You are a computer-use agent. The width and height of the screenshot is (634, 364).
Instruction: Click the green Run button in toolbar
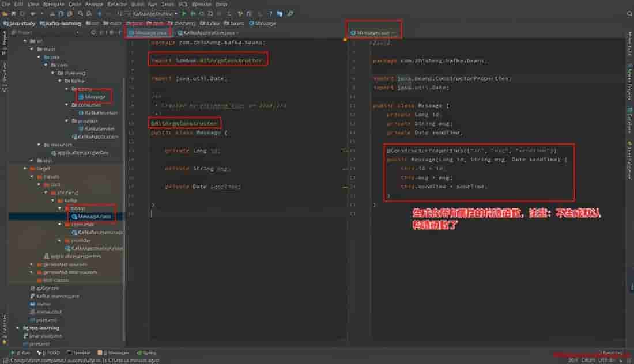(184, 13)
